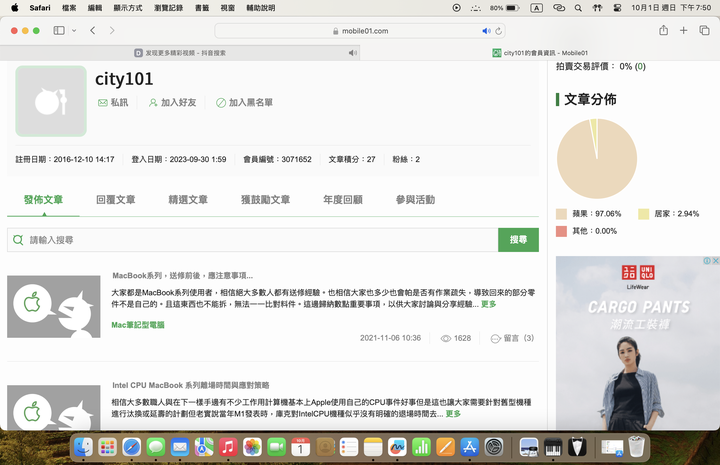Mute audio using address bar speaker icon
Viewport: 720px width, 465px height.
pos(486,31)
